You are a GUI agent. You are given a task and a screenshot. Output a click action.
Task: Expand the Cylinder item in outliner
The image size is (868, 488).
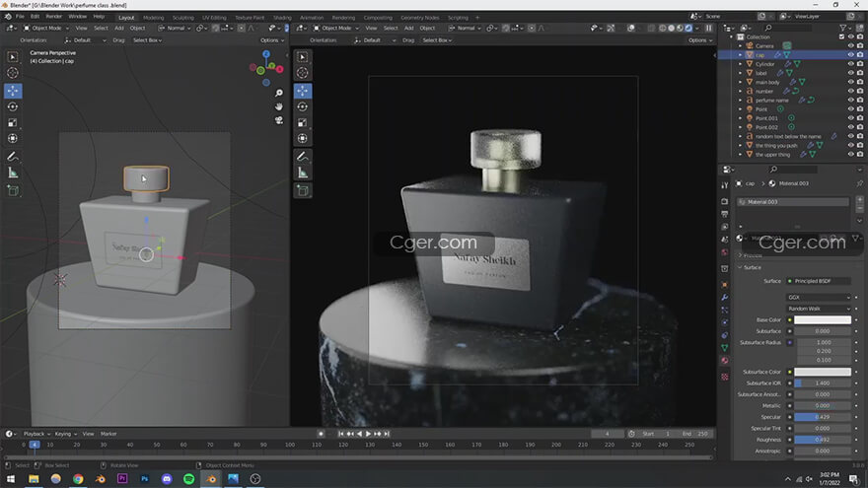740,64
